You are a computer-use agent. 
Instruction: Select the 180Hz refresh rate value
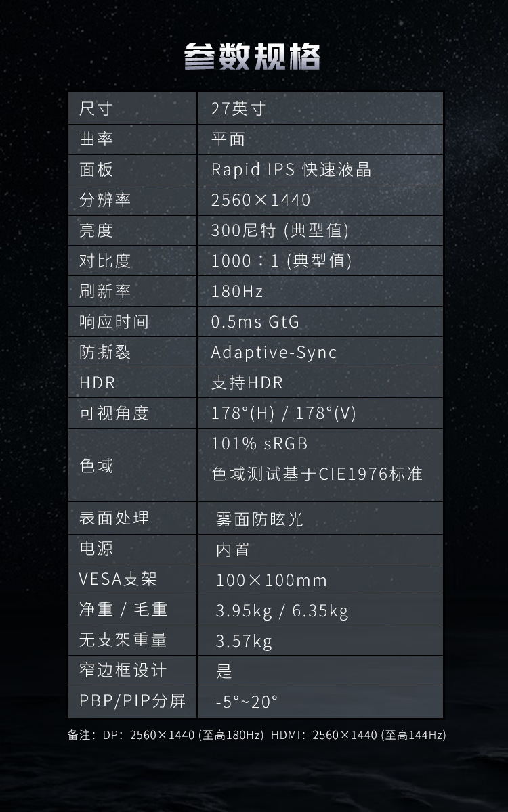click(237, 292)
